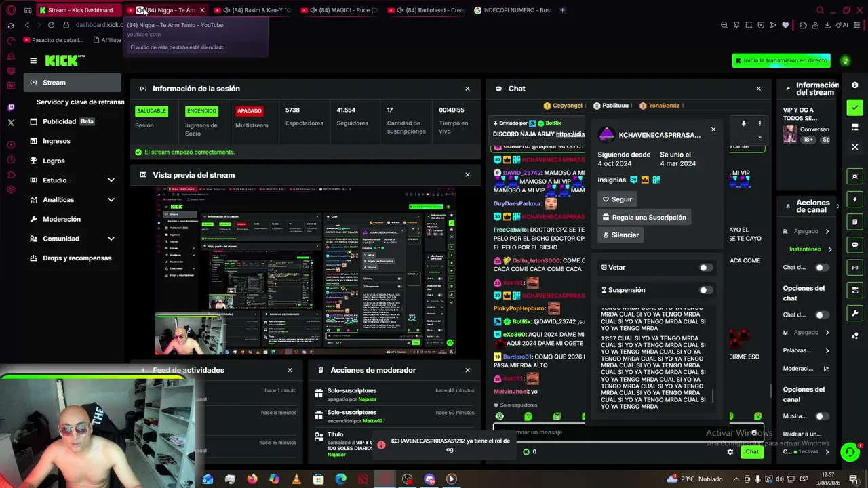Reload the dashboard page
Viewport: 868px width, 488px height.
coord(51,25)
